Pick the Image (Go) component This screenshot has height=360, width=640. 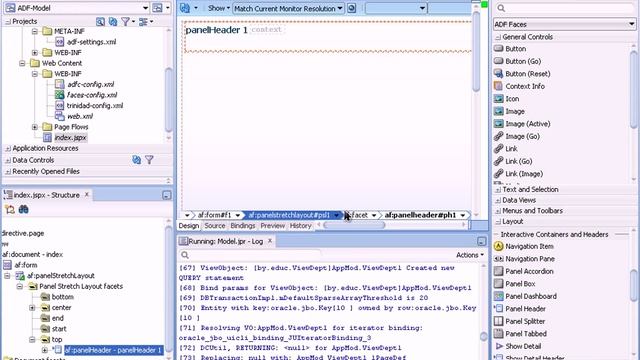coord(522,136)
